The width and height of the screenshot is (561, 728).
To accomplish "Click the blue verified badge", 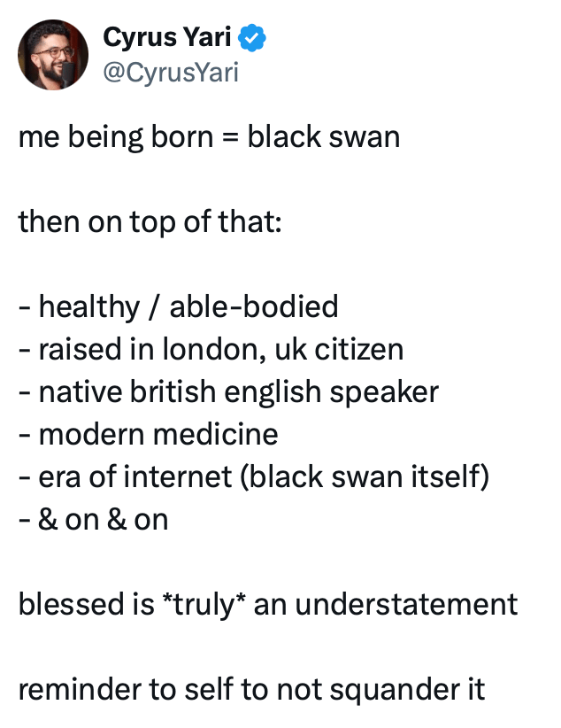I will (x=254, y=38).
